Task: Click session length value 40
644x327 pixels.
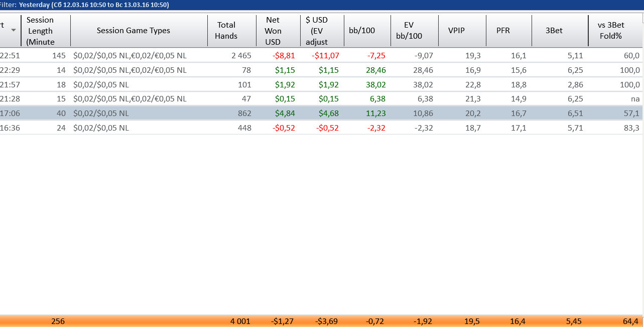Action: [x=61, y=114]
